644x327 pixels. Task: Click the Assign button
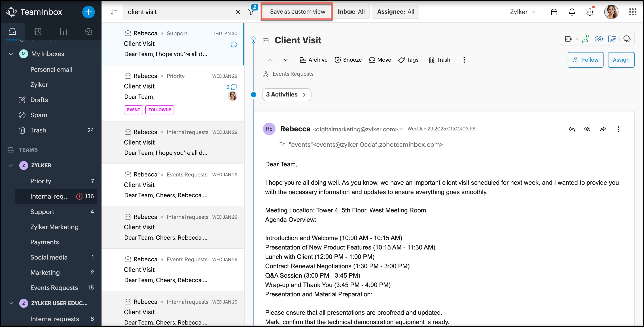click(x=621, y=60)
